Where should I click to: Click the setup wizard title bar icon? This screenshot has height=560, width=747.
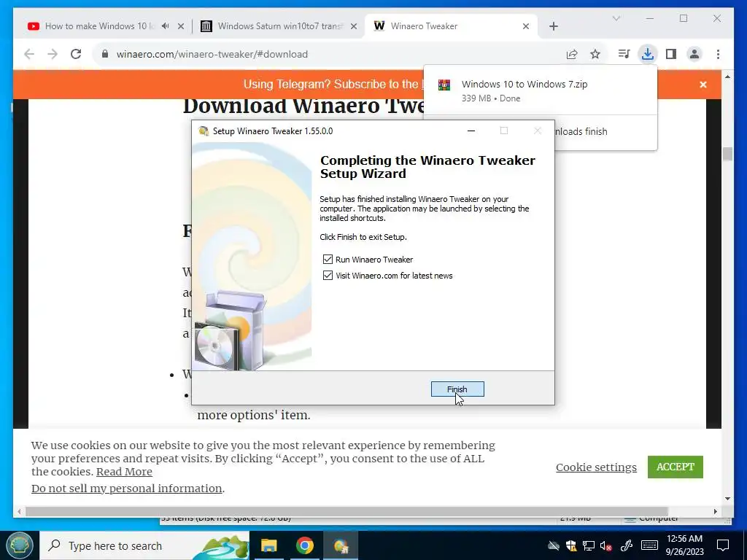pos(204,131)
